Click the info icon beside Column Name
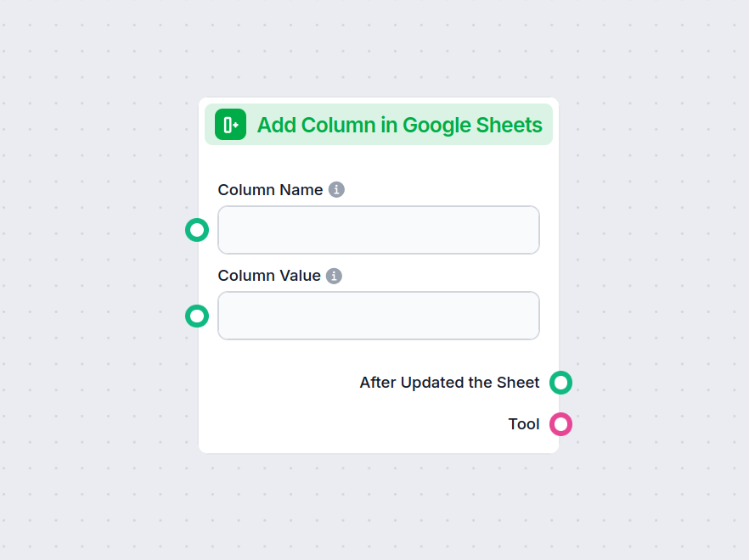This screenshot has height=560, width=749. [336, 189]
